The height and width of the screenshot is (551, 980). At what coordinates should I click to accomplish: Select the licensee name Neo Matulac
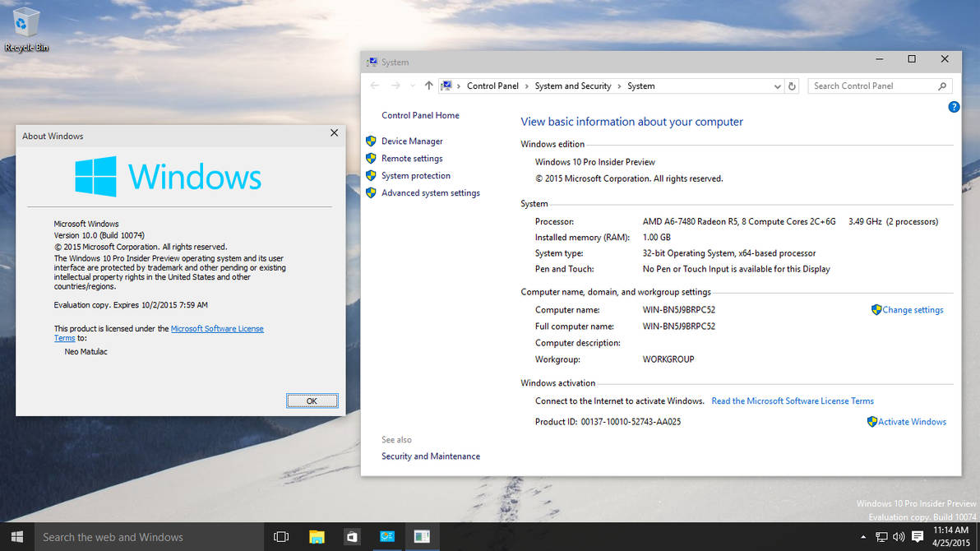point(86,351)
